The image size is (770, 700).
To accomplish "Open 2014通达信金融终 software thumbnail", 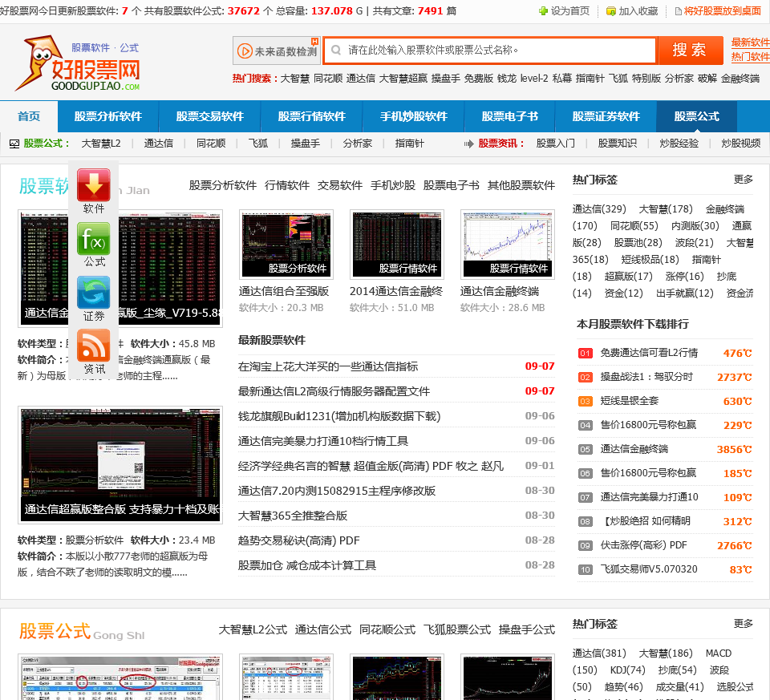I will [x=397, y=245].
